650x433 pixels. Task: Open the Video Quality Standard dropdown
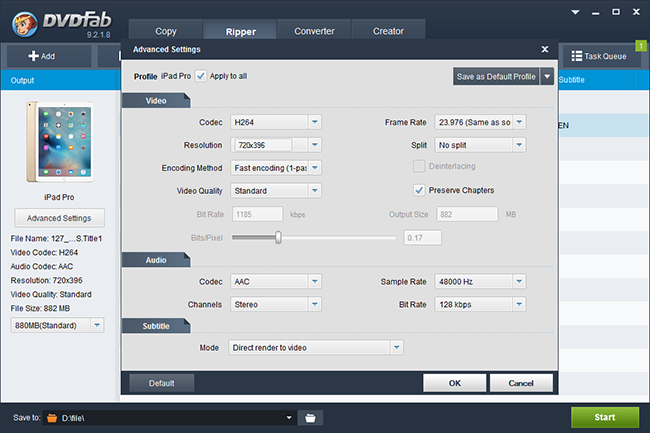[x=315, y=191]
